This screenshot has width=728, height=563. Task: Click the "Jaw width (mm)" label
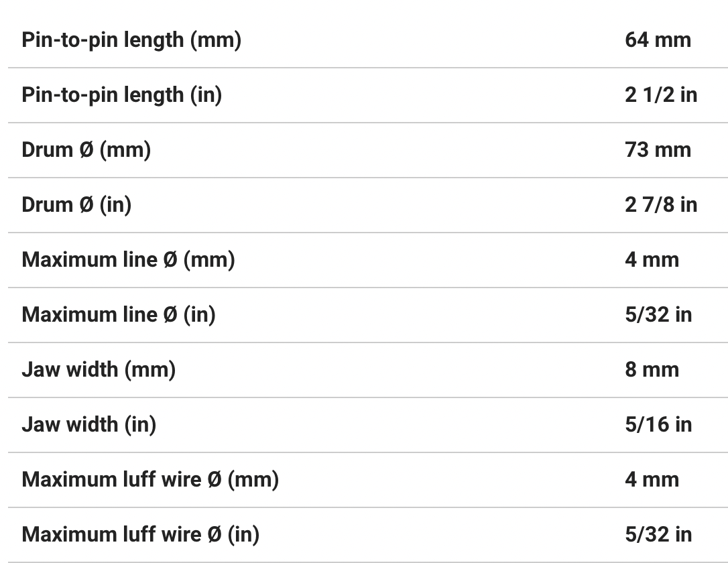click(99, 370)
